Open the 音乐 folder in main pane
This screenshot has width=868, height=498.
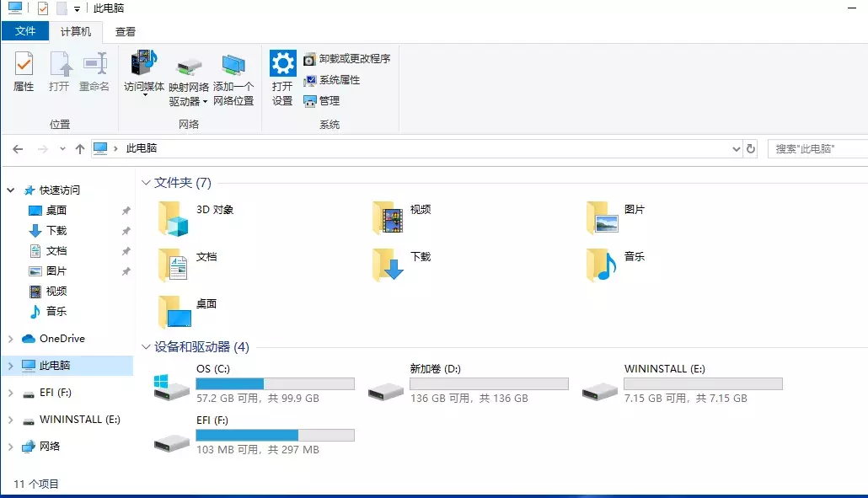(x=616, y=265)
